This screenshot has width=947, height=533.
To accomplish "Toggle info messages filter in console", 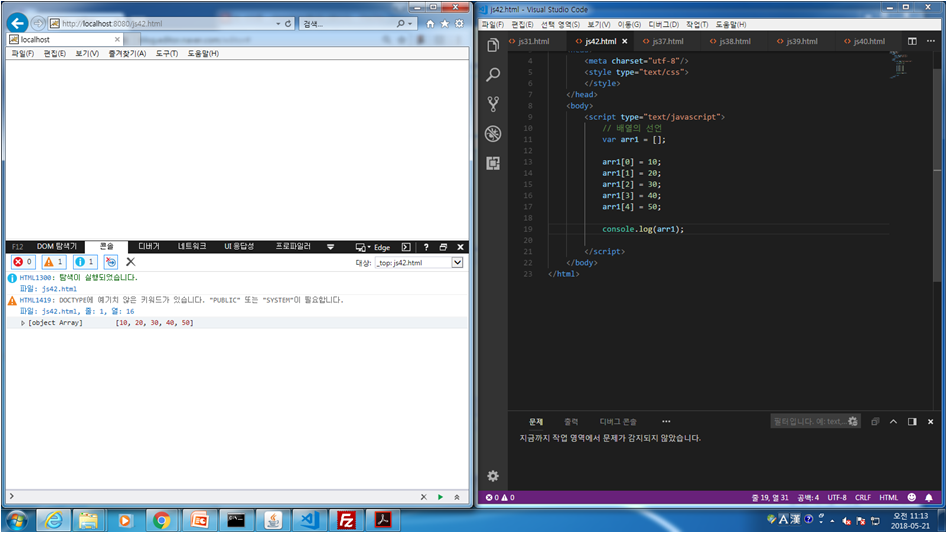I will click(x=85, y=262).
